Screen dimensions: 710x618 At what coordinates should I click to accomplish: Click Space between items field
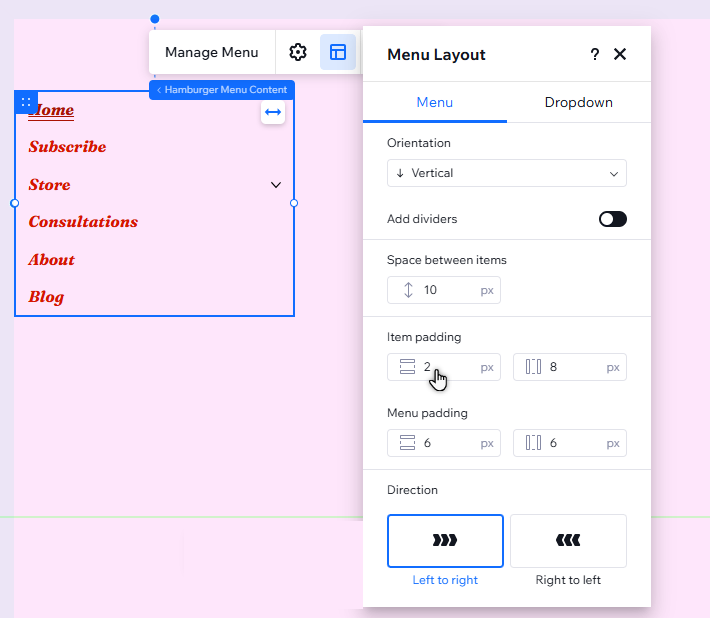click(444, 290)
